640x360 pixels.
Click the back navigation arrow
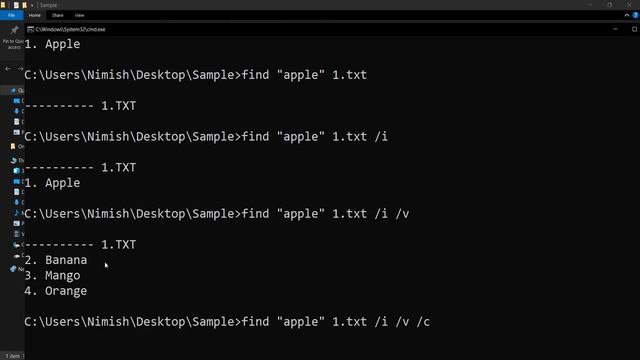(8, 69)
